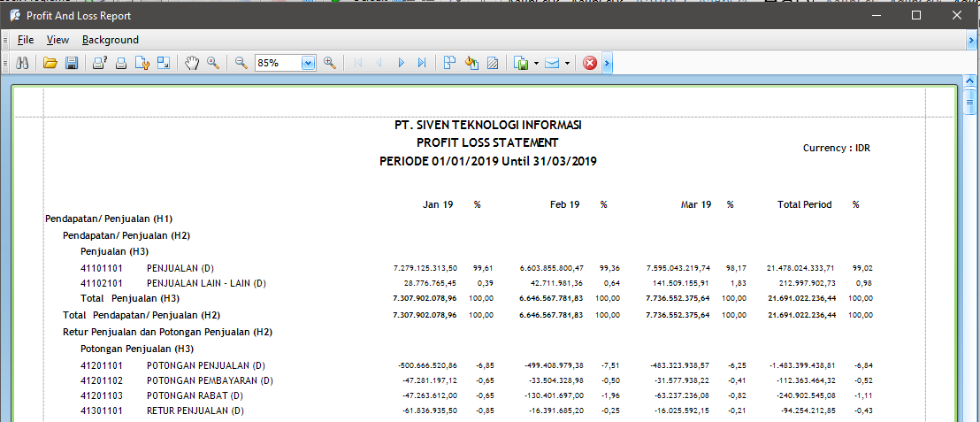Save the report using floppy disk icon
Image resolution: width=980 pixels, height=422 pixels.
[x=72, y=63]
